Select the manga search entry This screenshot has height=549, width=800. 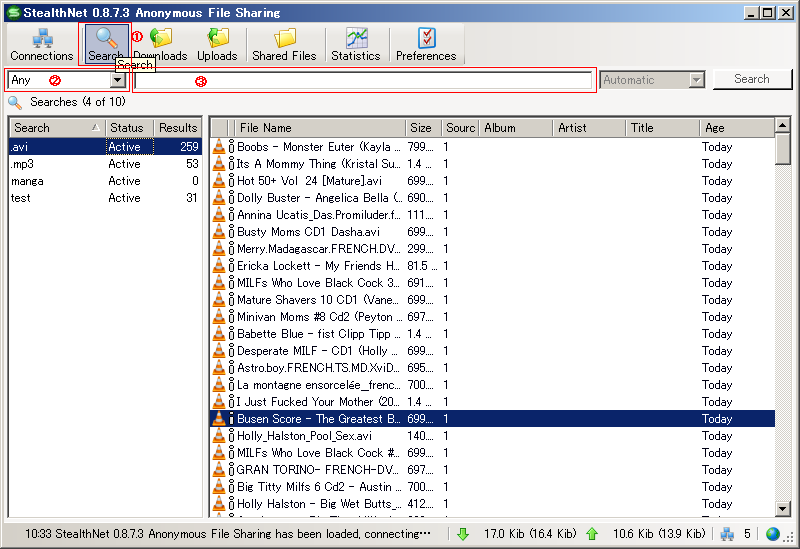[105, 181]
